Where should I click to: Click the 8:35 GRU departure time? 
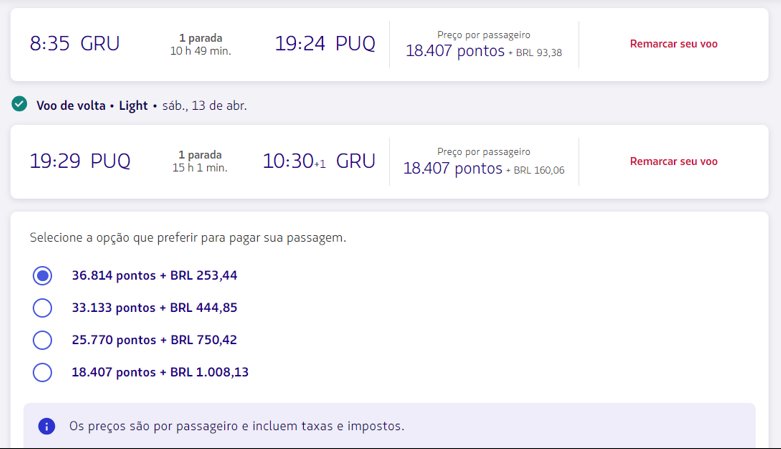(x=75, y=43)
